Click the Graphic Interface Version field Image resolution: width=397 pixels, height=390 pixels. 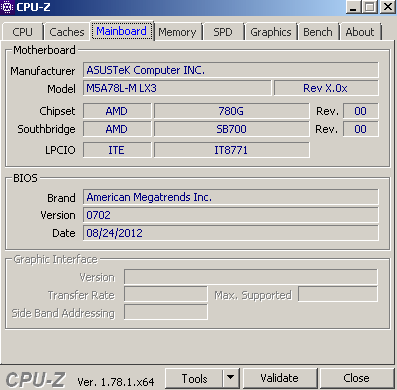click(x=251, y=277)
